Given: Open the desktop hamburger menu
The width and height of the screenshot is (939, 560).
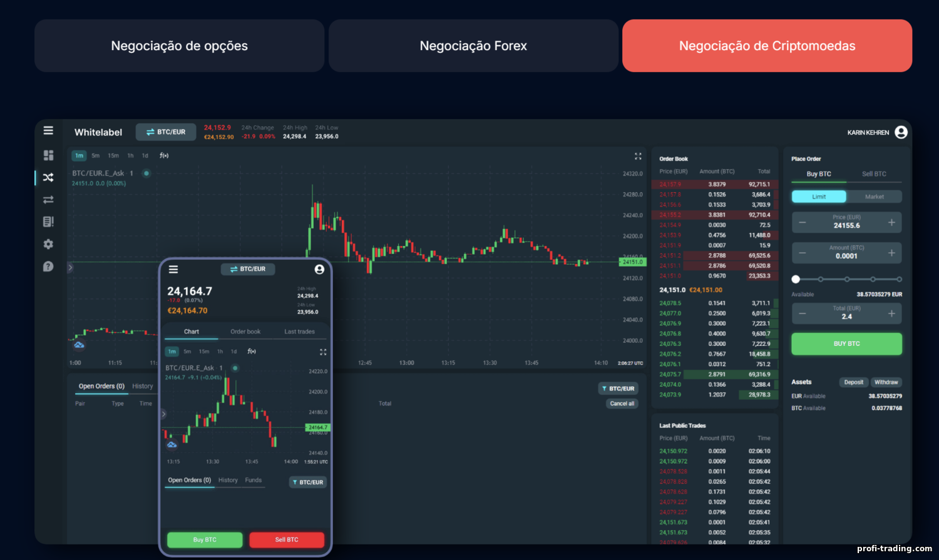Looking at the screenshot, I should pyautogui.click(x=48, y=131).
